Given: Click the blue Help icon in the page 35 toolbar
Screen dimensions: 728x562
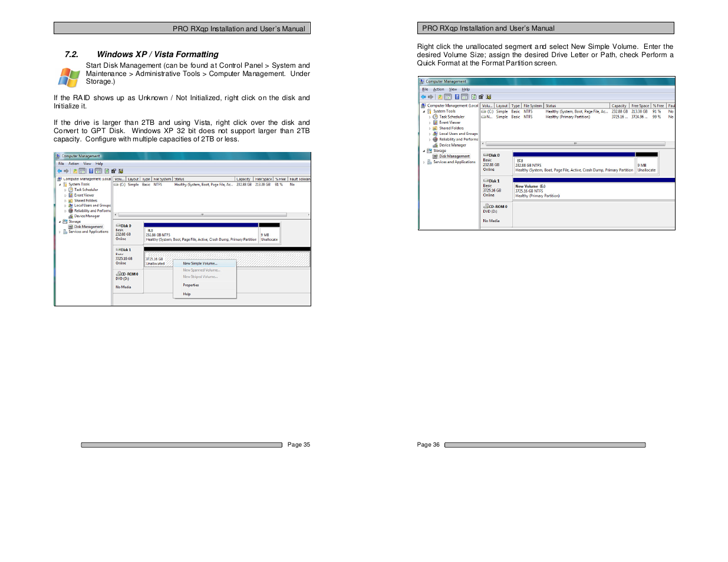Looking at the screenshot, I should 91,171.
